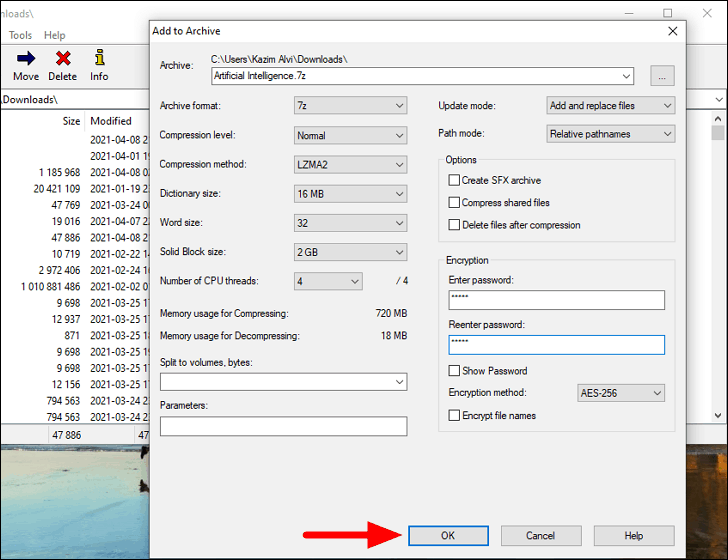Expand the Archive format dropdown

pos(351,106)
